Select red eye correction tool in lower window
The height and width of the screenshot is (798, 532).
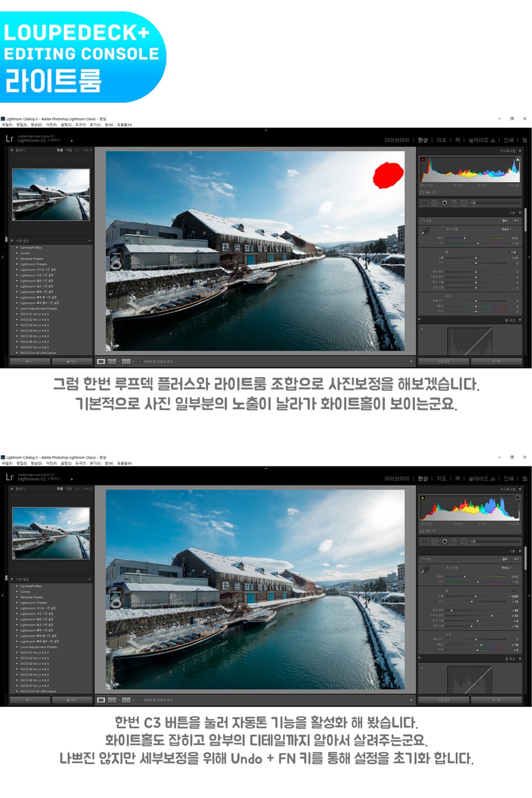point(445,541)
